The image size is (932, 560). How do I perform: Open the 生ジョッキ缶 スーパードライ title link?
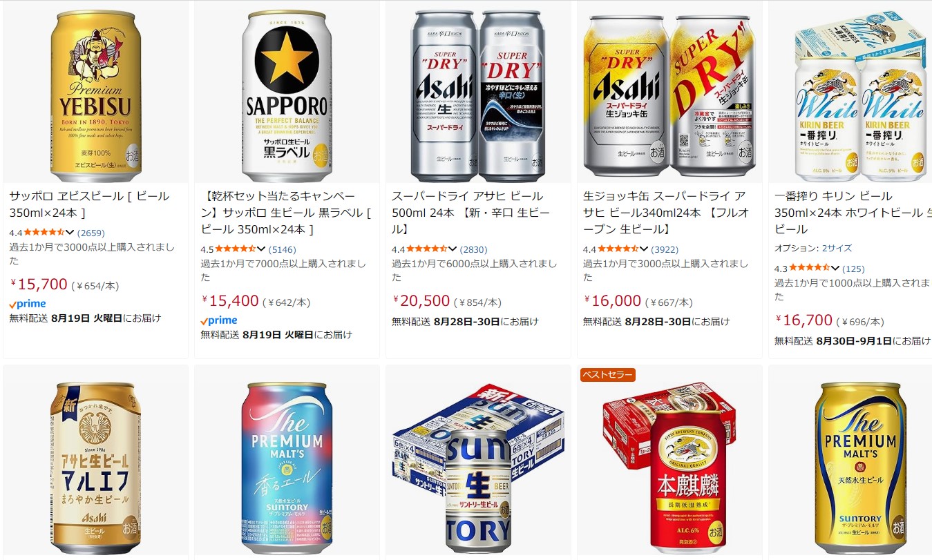coord(665,213)
